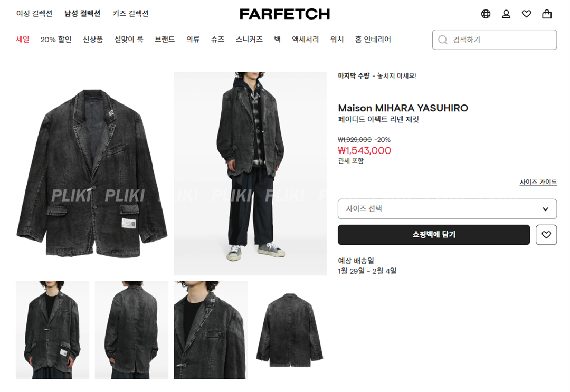The width and height of the screenshot is (570, 392).
Task: Open the 세일 menu
Action: coord(23,39)
